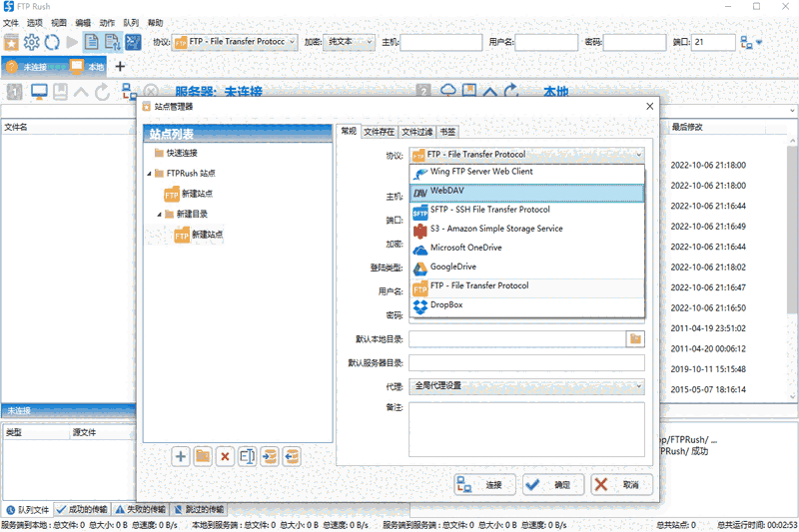799x532 pixels.
Task: Select Microsoft OneDrive protocol option
Action: coord(527,249)
